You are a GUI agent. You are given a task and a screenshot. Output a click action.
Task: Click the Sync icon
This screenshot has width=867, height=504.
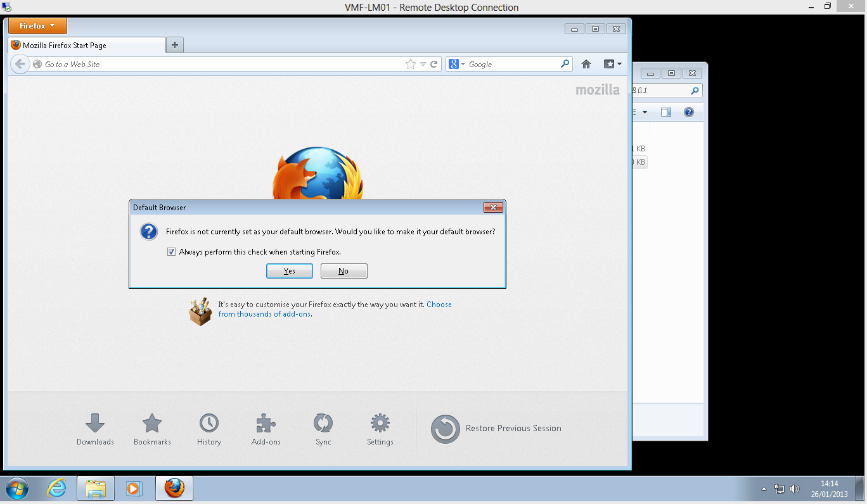[x=323, y=424]
